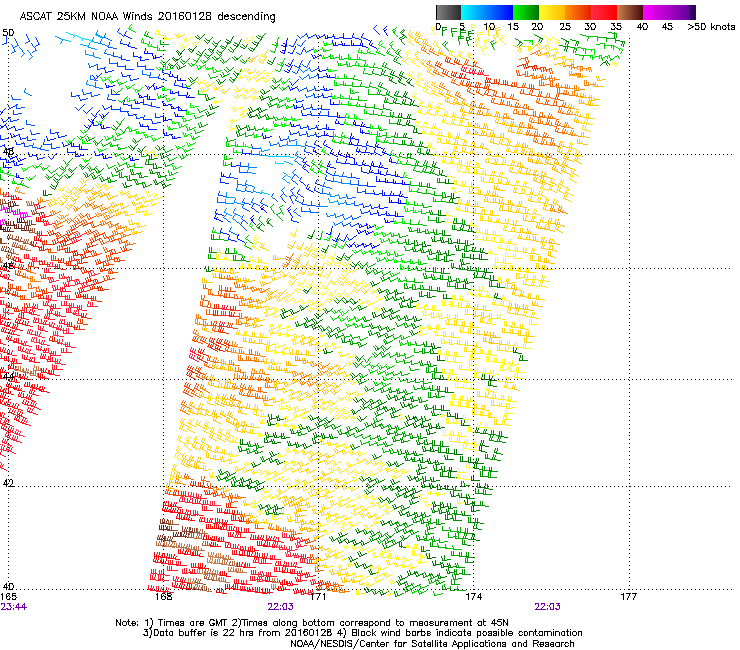This screenshot has height=650, width=740.
Task: Click the '177' longitude axis label
Action: tap(629, 597)
